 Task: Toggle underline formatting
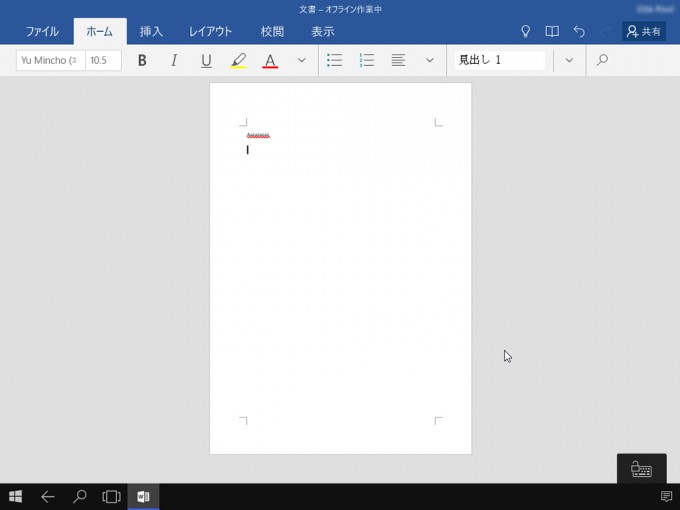click(206, 60)
